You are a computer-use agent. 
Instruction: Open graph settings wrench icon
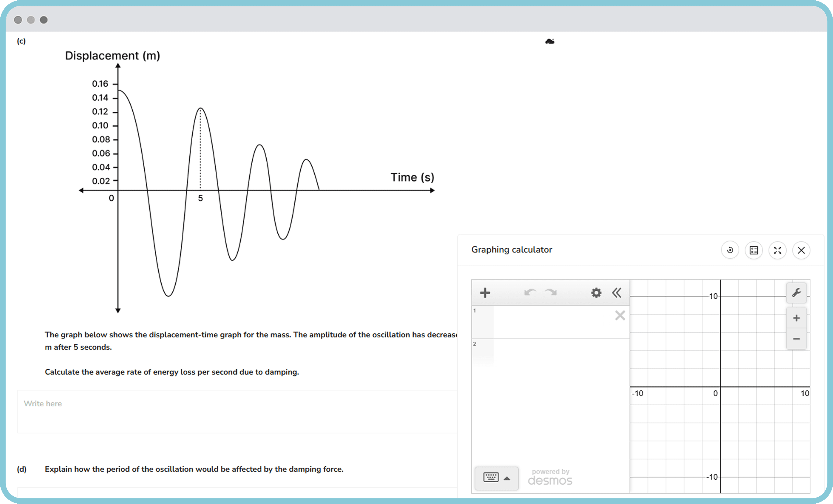point(796,293)
